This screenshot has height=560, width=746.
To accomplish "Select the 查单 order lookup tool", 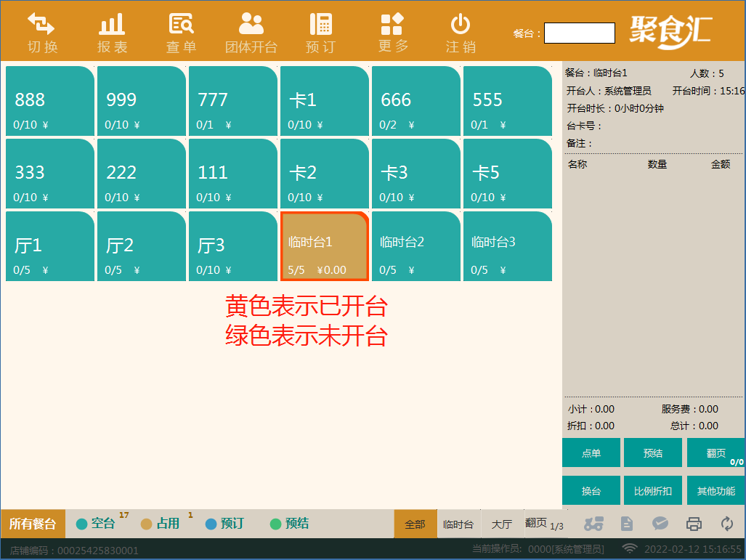I will (x=180, y=31).
